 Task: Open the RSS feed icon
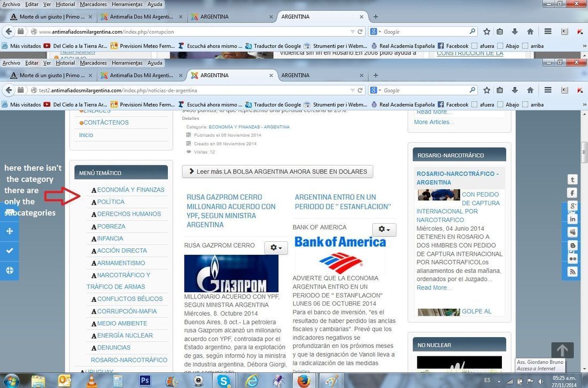(572, 271)
